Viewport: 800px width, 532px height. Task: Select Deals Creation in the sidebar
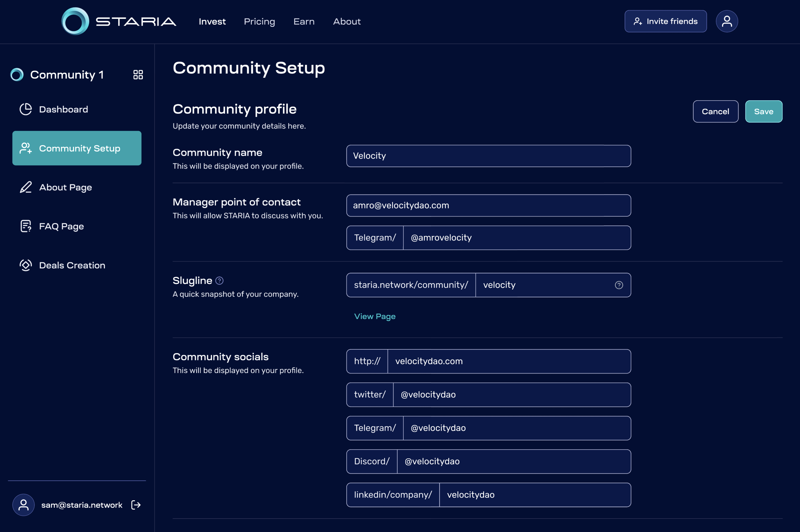72,265
